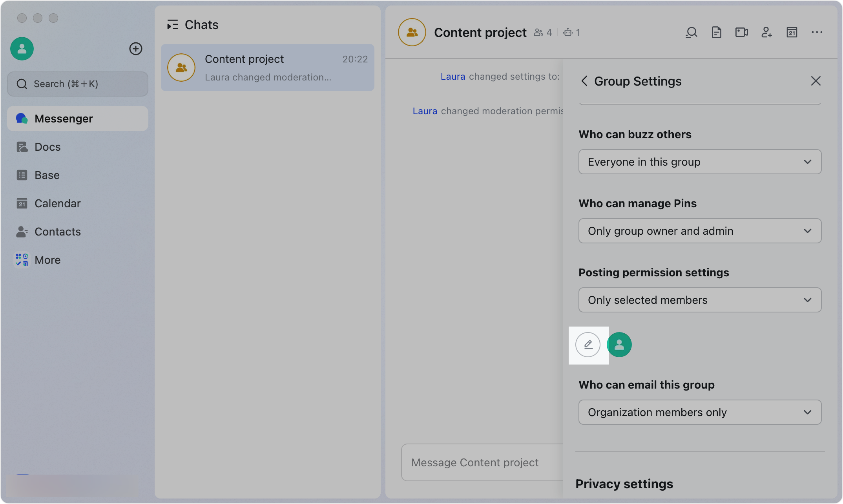Open the three-dot more menu in header
843x504 pixels.
(817, 32)
